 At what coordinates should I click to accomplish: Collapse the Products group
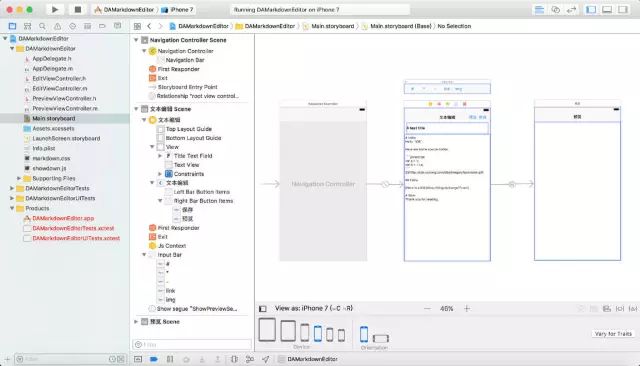coord(12,209)
